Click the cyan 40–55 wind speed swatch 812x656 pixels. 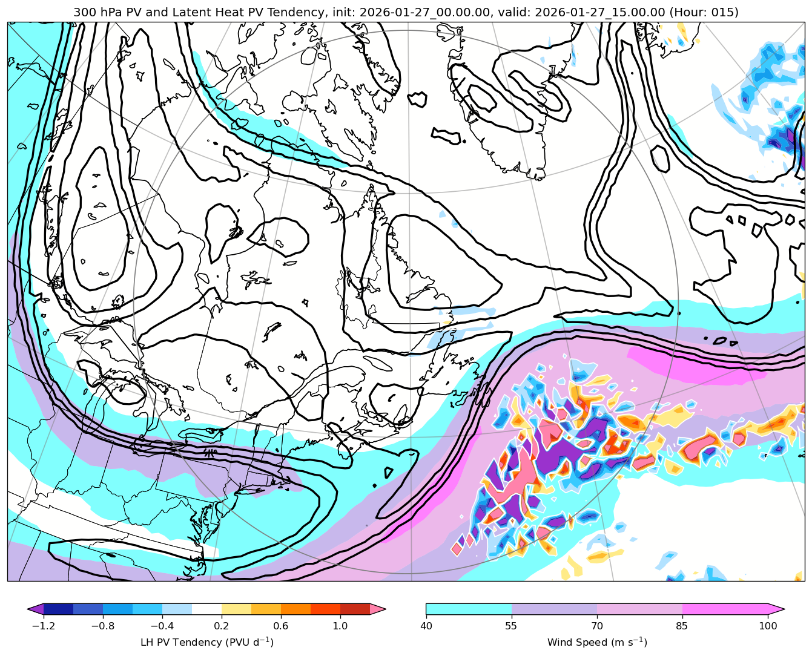[469, 609]
